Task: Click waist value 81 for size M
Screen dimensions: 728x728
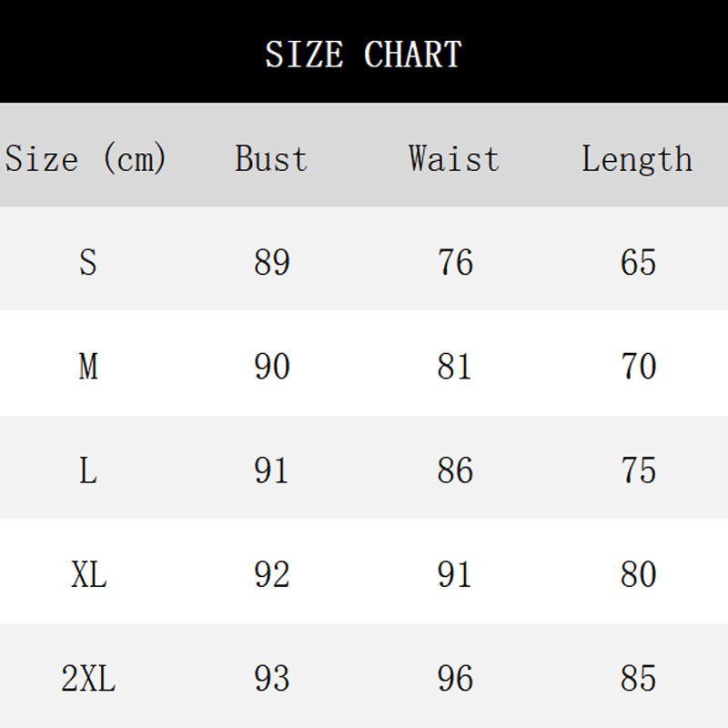Action: 455,367
